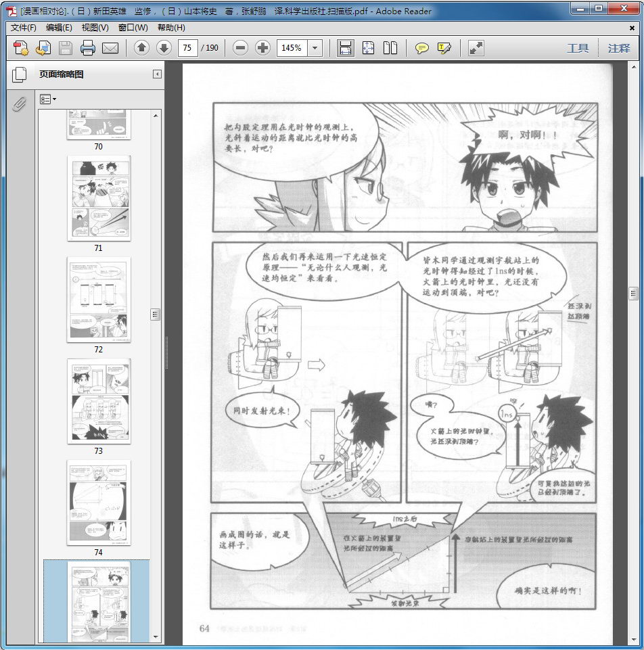Image resolution: width=644 pixels, height=650 pixels.
Task: Click the page label 70 in thumbnails
Action: [x=98, y=146]
